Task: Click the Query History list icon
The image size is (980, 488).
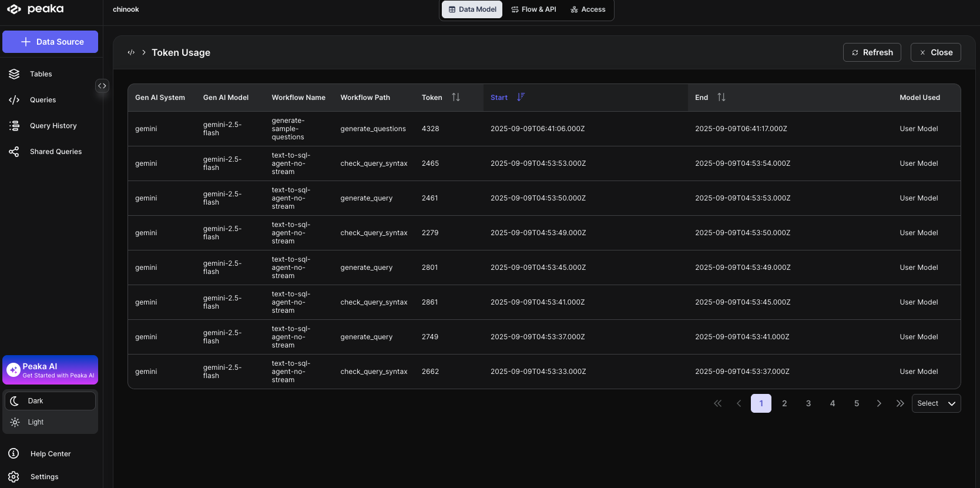Action: 14,126
